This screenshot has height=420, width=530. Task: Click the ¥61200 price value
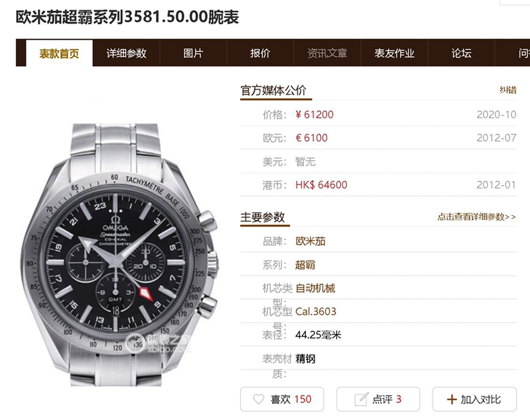(x=314, y=115)
